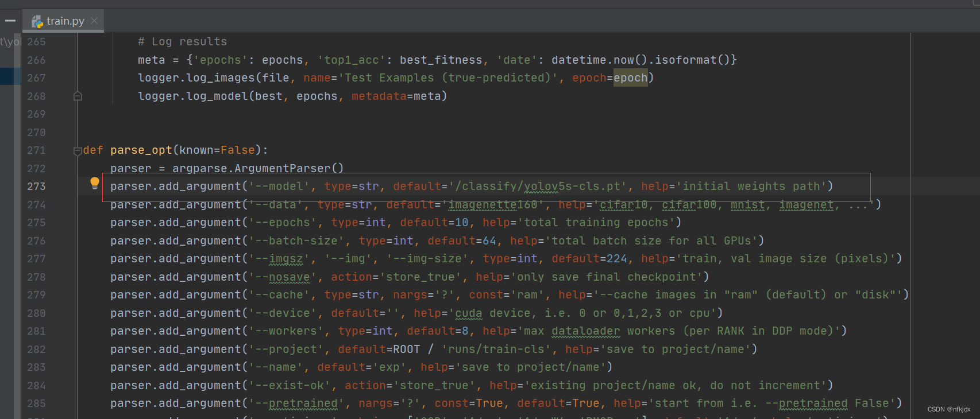The height and width of the screenshot is (419, 980).
Task: Collapse the parse_opt function fold marker
Action: [x=78, y=151]
